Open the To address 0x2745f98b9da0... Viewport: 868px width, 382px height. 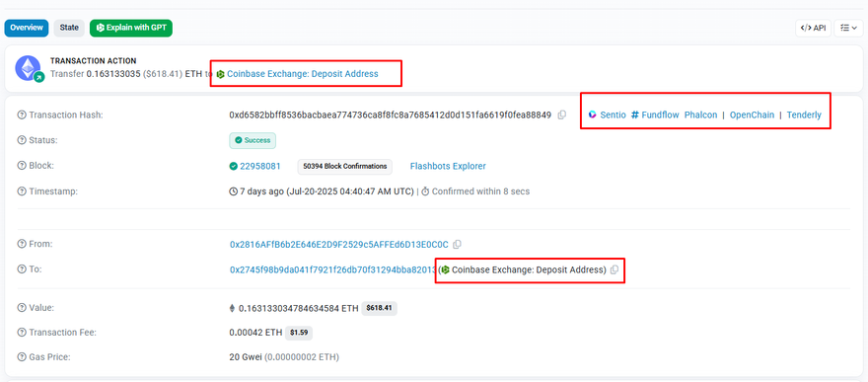point(332,270)
